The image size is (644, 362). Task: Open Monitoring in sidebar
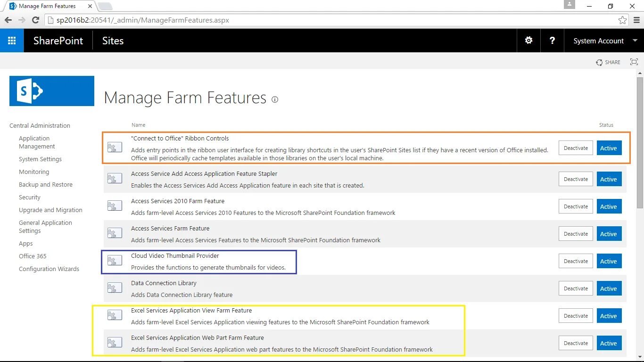(34, 172)
